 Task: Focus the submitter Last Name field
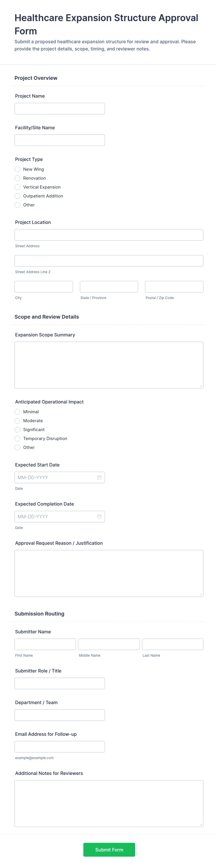click(173, 644)
